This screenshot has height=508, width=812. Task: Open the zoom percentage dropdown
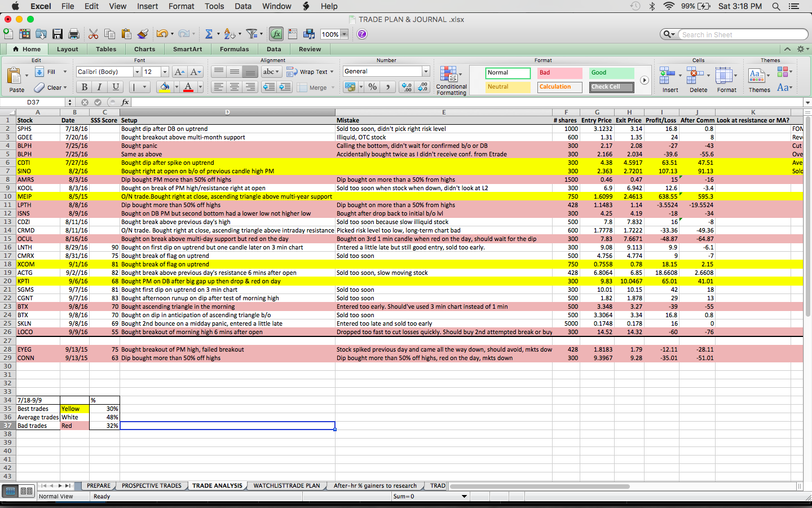click(344, 34)
